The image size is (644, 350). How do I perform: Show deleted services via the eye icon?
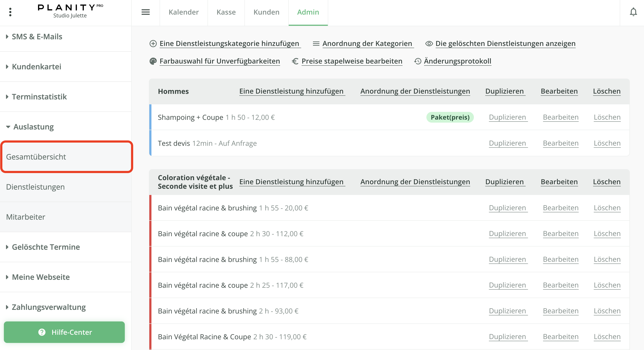429,43
